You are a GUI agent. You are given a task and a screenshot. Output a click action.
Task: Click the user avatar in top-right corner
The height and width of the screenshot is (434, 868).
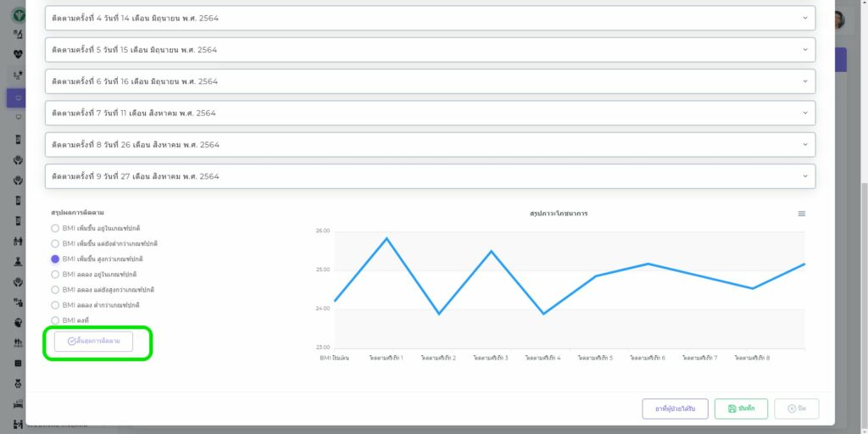click(837, 19)
